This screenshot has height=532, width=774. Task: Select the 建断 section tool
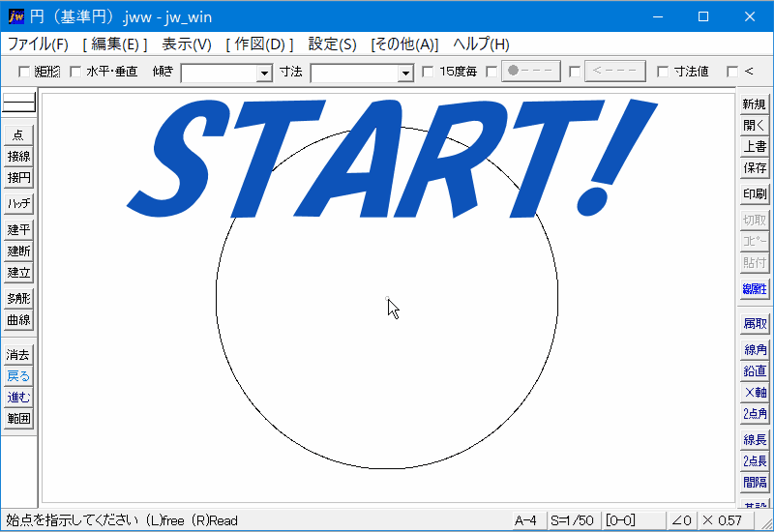pos(18,251)
